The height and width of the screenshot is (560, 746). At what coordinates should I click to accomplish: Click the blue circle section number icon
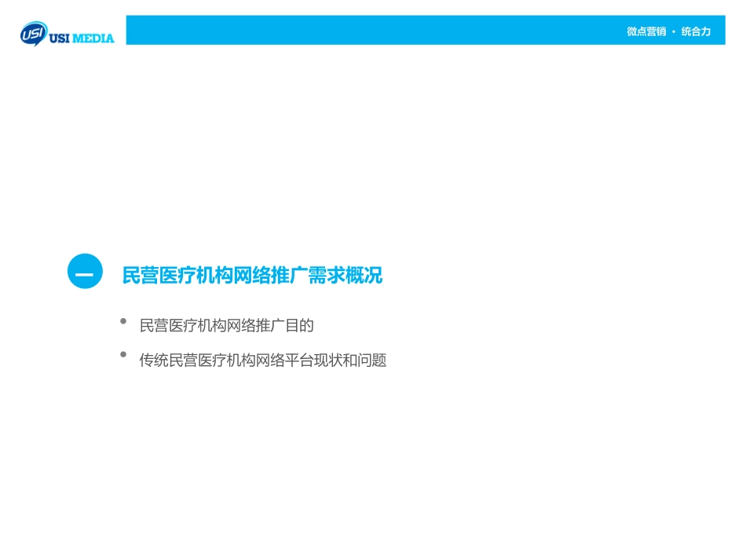[x=85, y=271]
